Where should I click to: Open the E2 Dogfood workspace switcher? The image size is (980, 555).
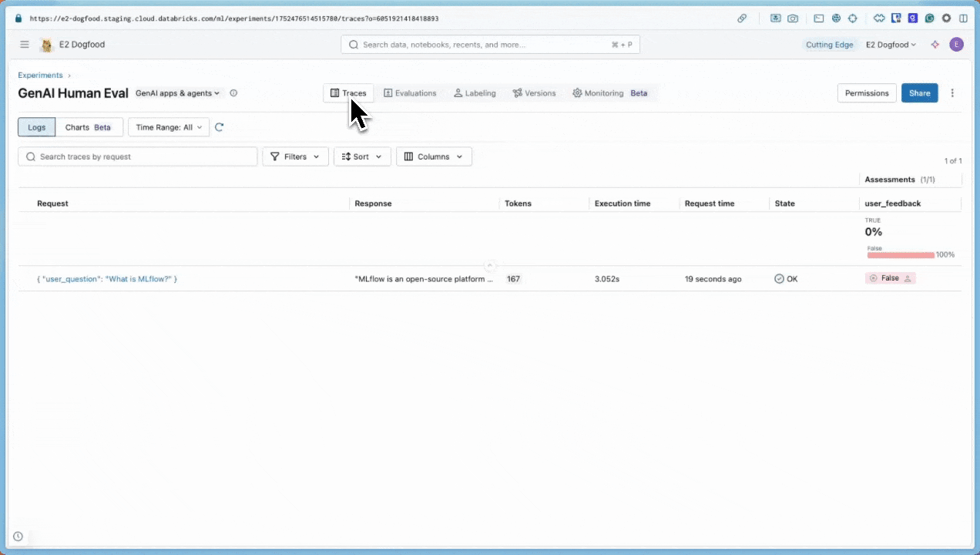click(x=891, y=45)
